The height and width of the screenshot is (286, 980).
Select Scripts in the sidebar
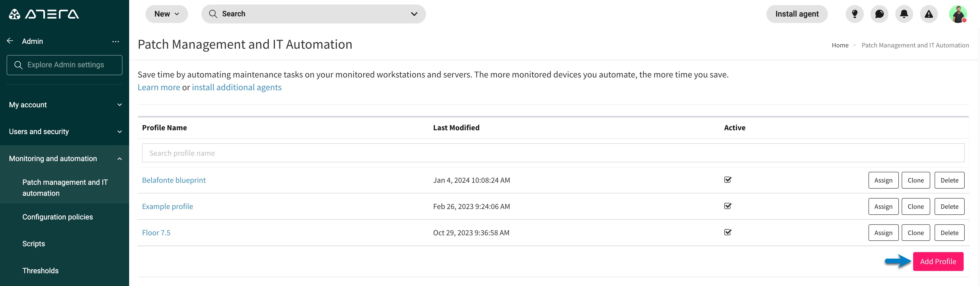pos(33,244)
